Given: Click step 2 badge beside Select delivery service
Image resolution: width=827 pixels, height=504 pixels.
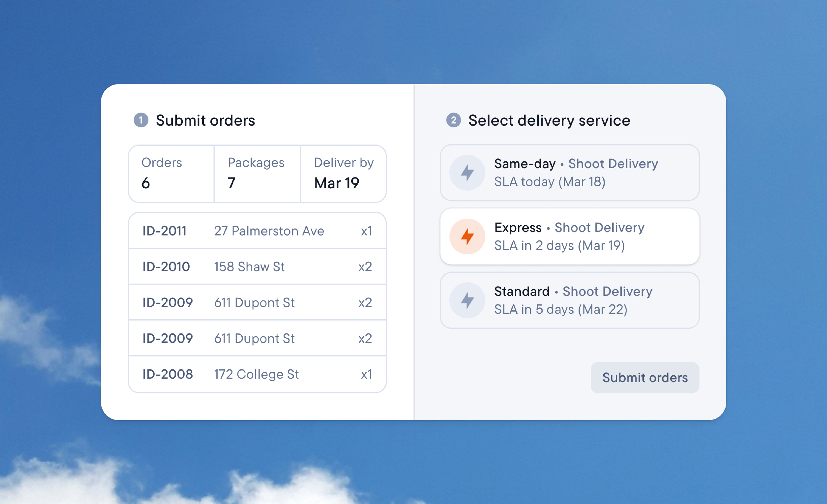Looking at the screenshot, I should (453, 120).
